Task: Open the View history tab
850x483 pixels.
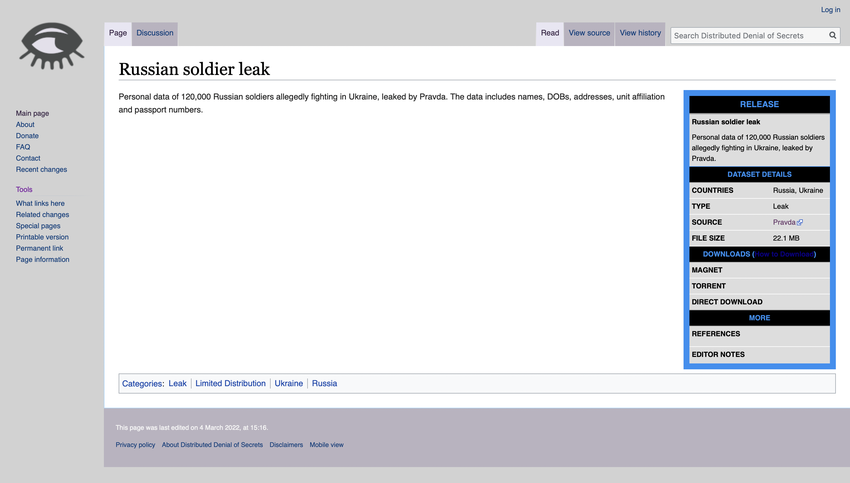Action: (640, 33)
